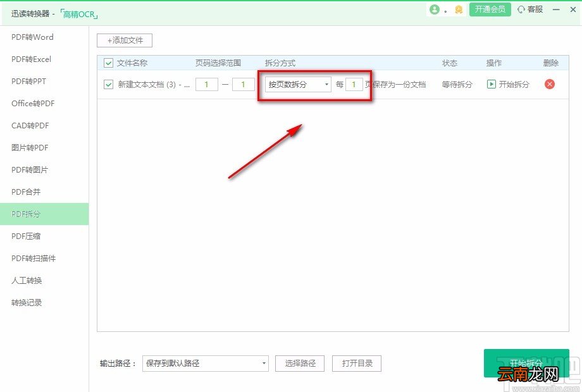Image resolution: width=582 pixels, height=392 pixels.
Task: Select PDF转PPT in sidebar
Action: click(28, 81)
